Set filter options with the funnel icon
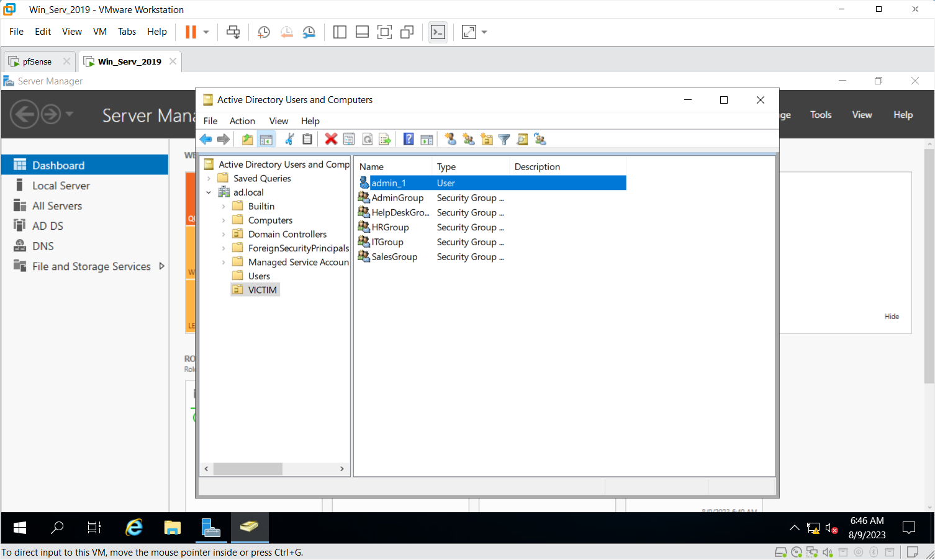The width and height of the screenshot is (935, 560). [504, 139]
